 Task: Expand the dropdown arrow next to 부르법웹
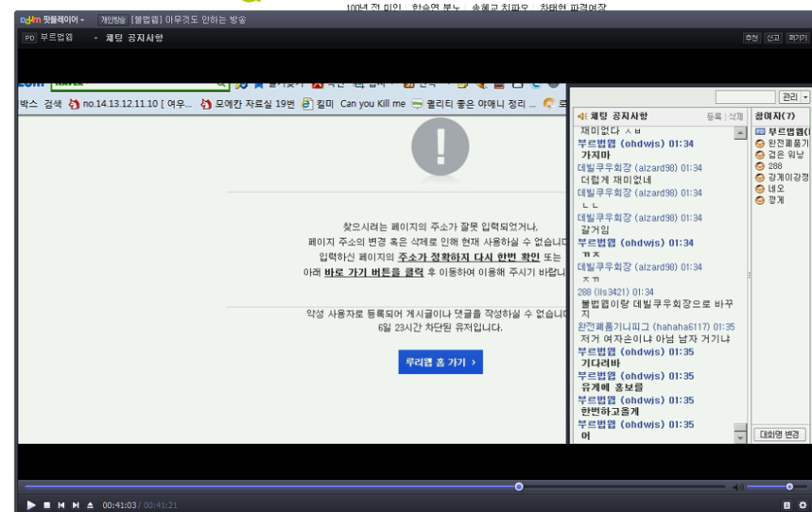pos(95,38)
